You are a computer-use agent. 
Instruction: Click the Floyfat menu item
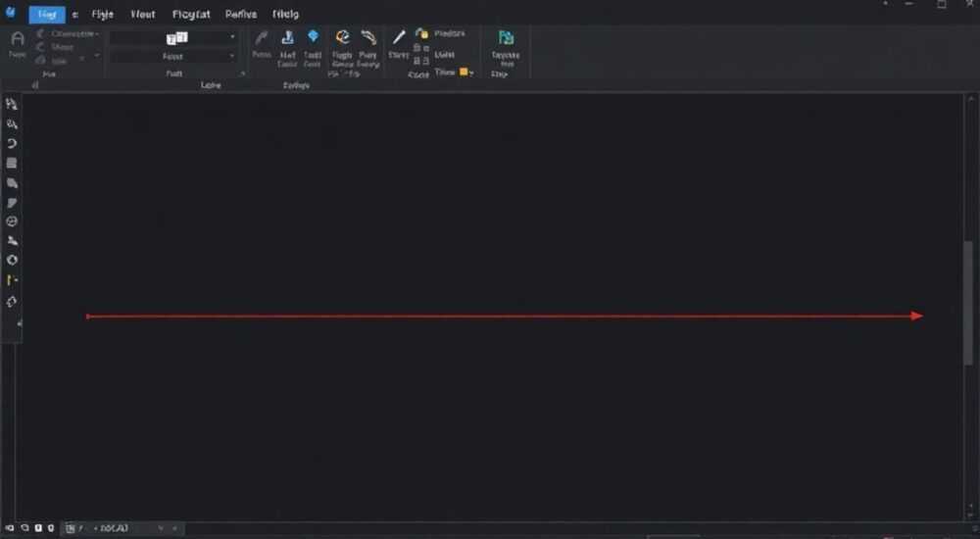(191, 14)
